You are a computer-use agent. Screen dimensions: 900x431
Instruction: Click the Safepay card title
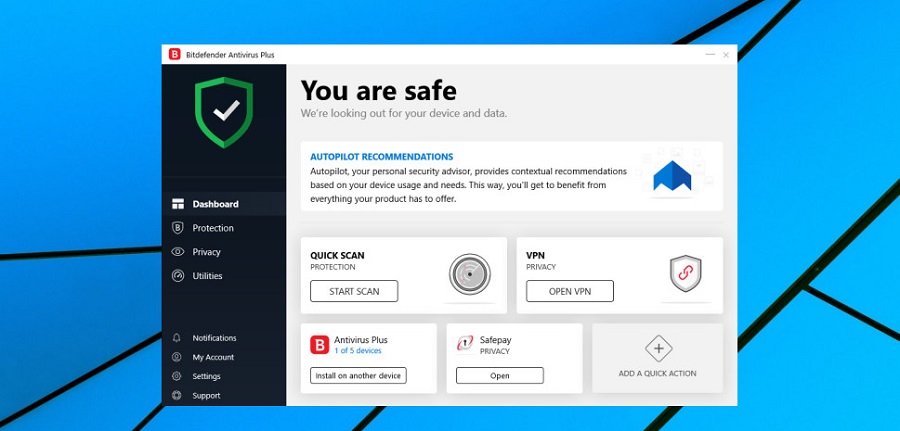click(x=495, y=340)
